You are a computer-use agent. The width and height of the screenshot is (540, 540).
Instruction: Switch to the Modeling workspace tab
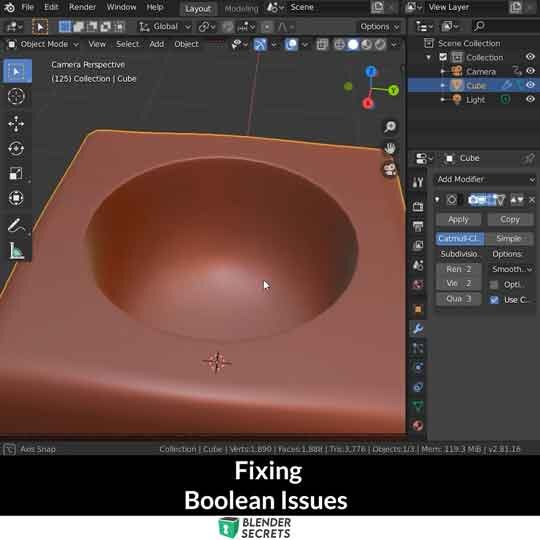click(x=241, y=9)
